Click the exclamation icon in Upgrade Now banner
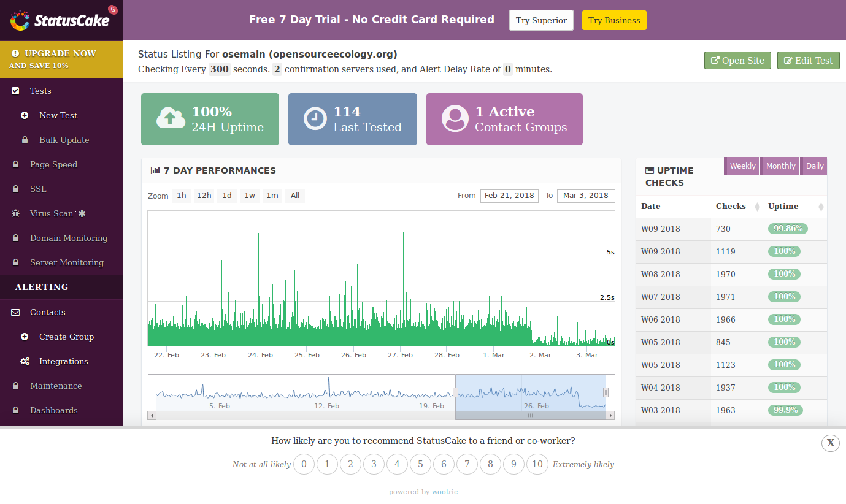846x504 pixels. pos(15,53)
